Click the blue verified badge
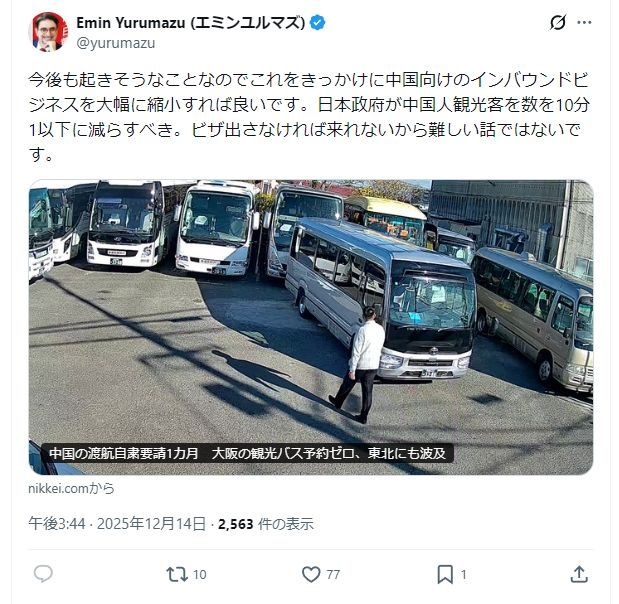Screen dimensions: 619x604 [317, 23]
